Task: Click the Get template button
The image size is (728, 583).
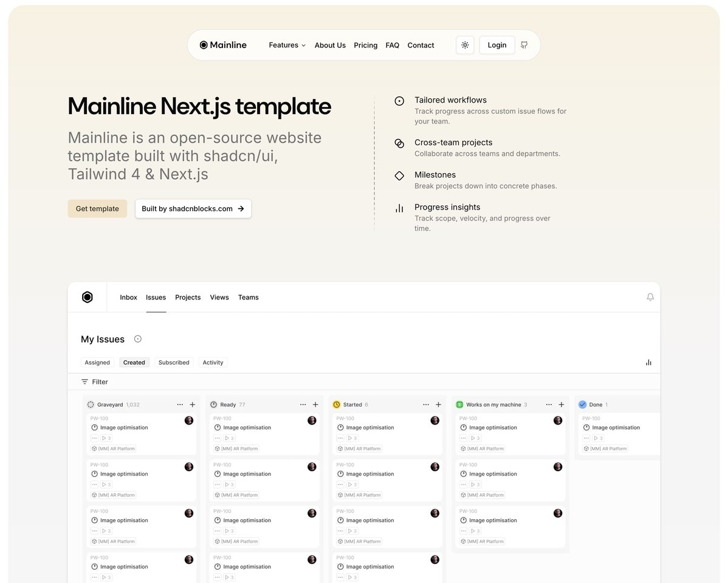Action: 97,209
